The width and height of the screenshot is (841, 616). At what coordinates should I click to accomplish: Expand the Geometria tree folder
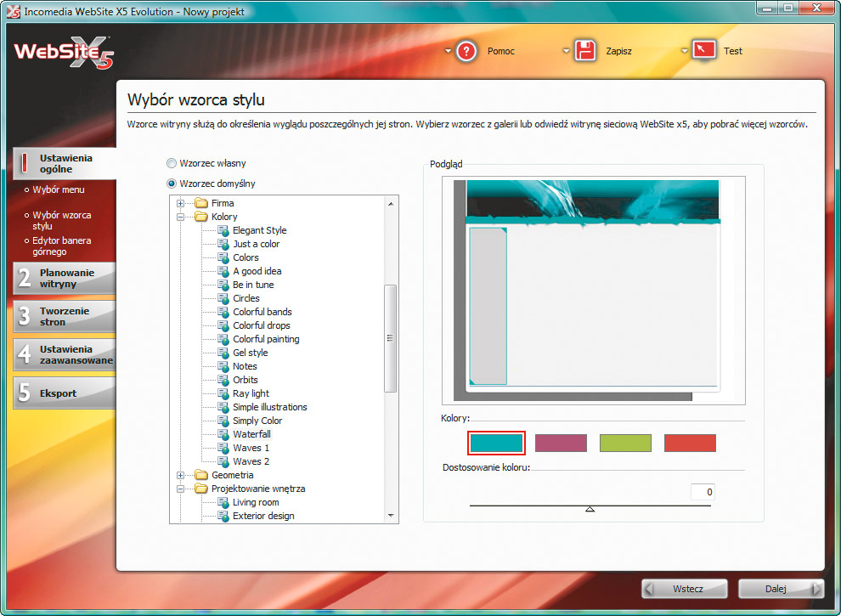pos(180,475)
